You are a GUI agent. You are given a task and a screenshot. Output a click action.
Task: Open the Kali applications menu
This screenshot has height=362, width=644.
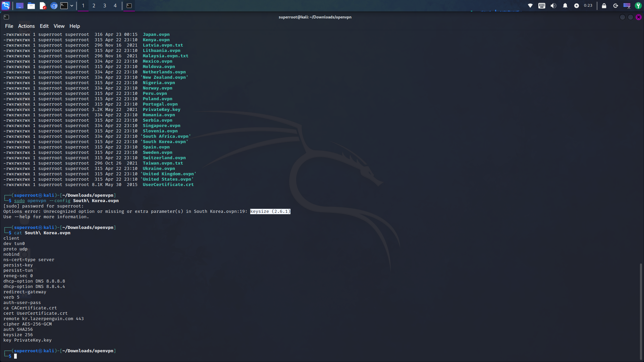[x=6, y=6]
